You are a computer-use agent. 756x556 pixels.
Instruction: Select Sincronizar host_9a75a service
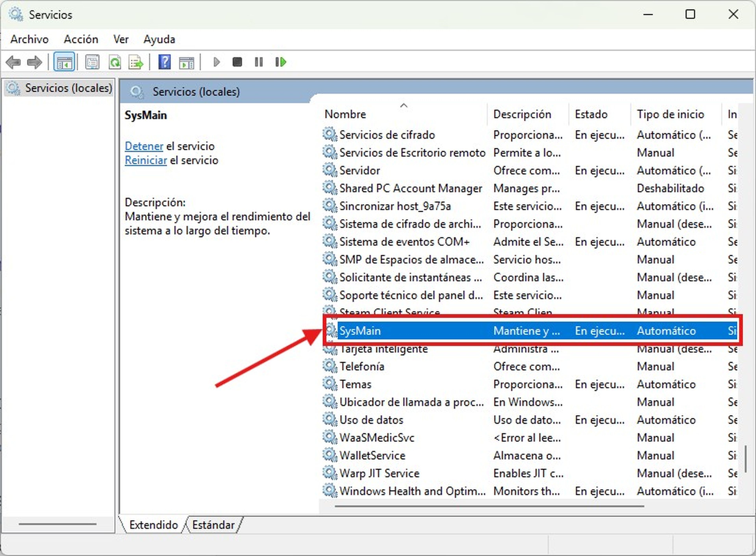point(530,206)
